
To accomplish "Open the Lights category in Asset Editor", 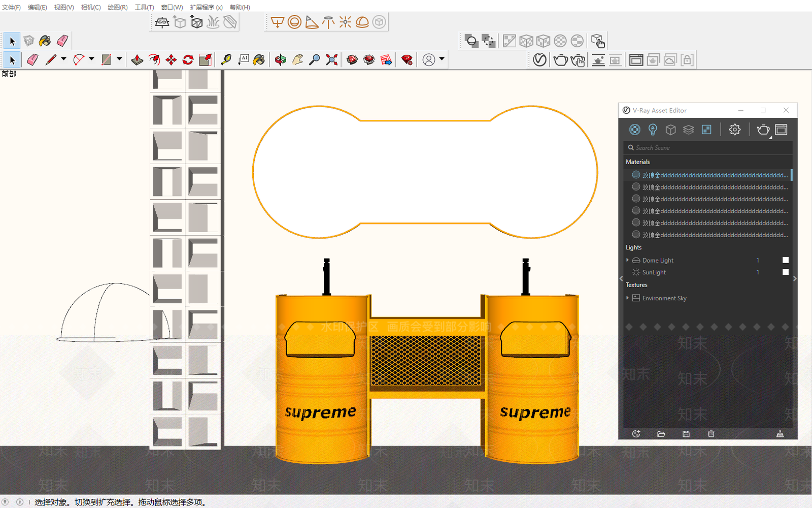I will (653, 130).
